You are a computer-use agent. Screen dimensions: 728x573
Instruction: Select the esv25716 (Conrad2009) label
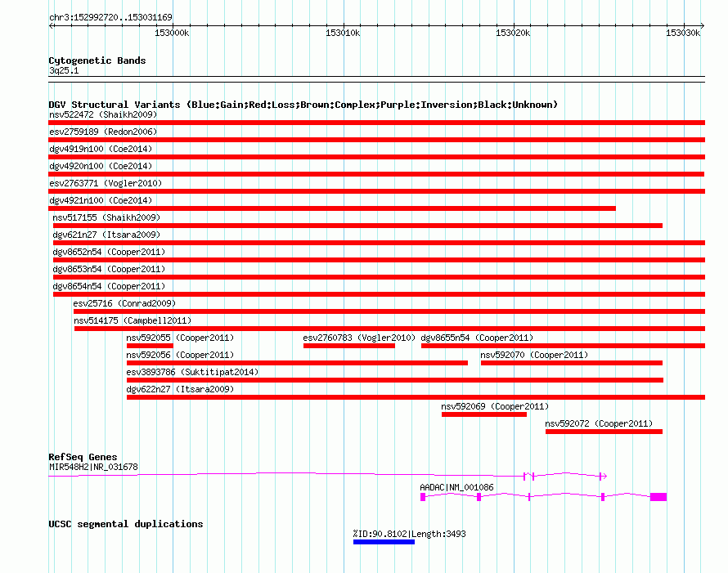click(x=124, y=303)
